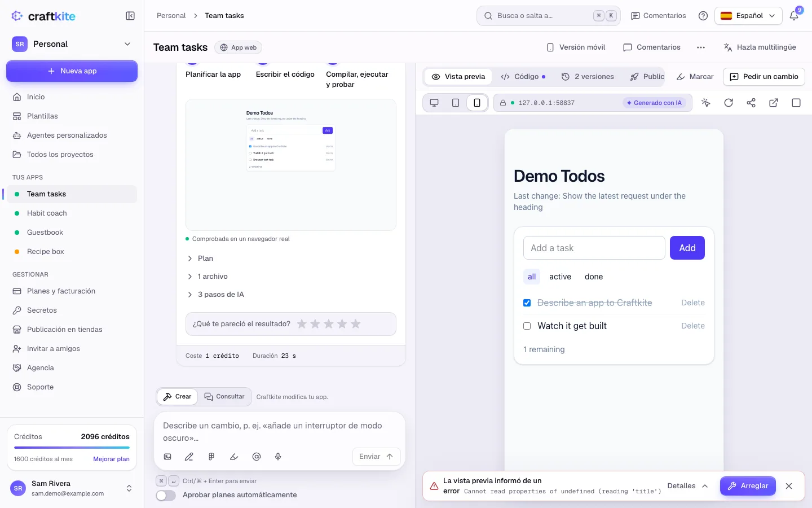Filter the todos by 'active'

(x=560, y=277)
